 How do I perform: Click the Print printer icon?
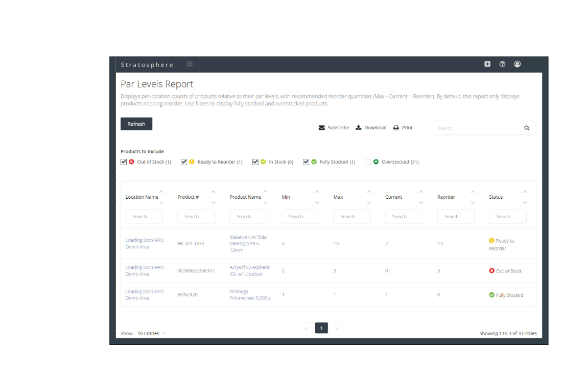click(396, 128)
